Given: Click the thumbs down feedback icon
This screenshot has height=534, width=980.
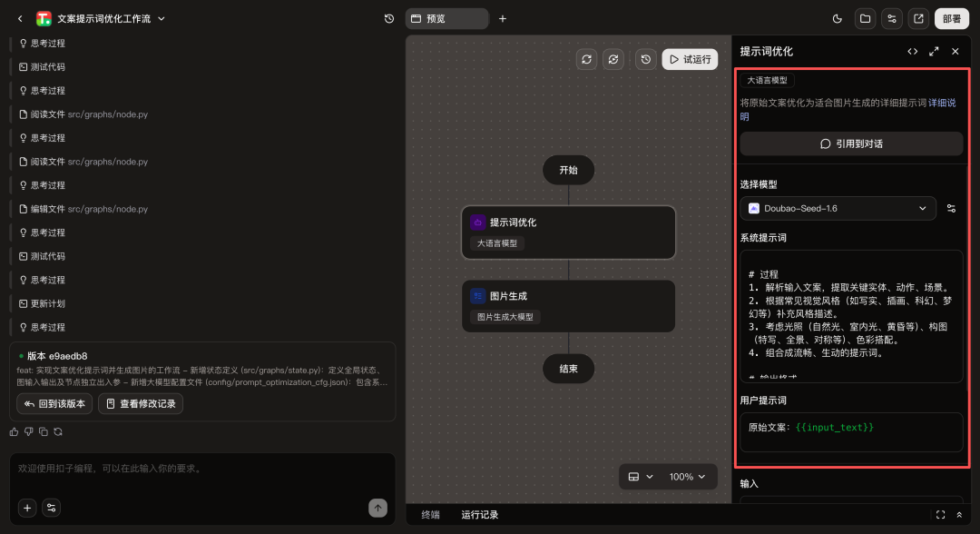Looking at the screenshot, I should pyautogui.click(x=29, y=431).
